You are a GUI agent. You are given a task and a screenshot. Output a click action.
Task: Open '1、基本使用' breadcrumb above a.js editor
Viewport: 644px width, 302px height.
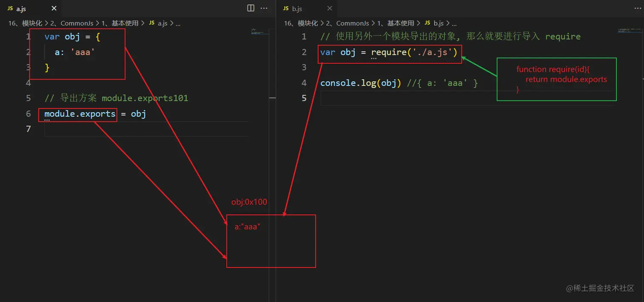pyautogui.click(x=121, y=23)
